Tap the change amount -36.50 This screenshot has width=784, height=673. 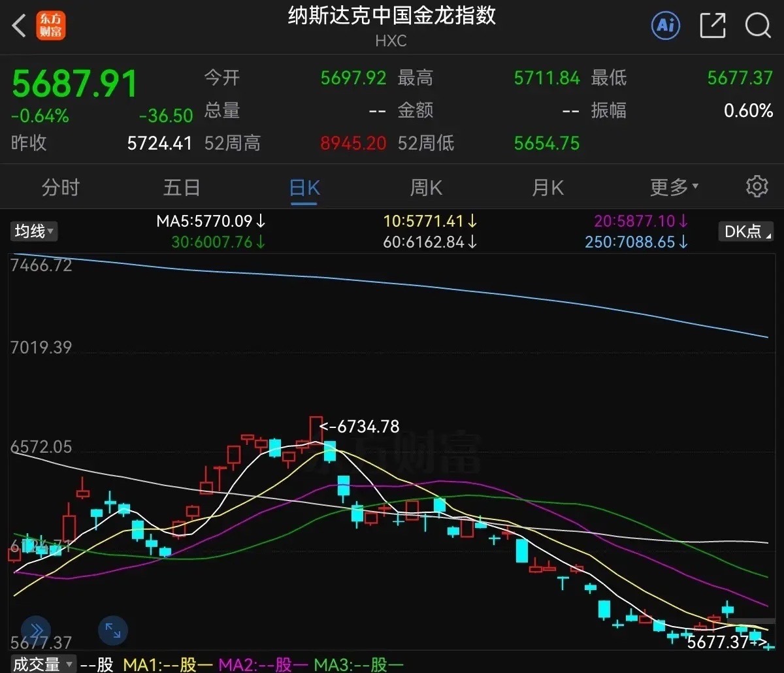pos(166,116)
